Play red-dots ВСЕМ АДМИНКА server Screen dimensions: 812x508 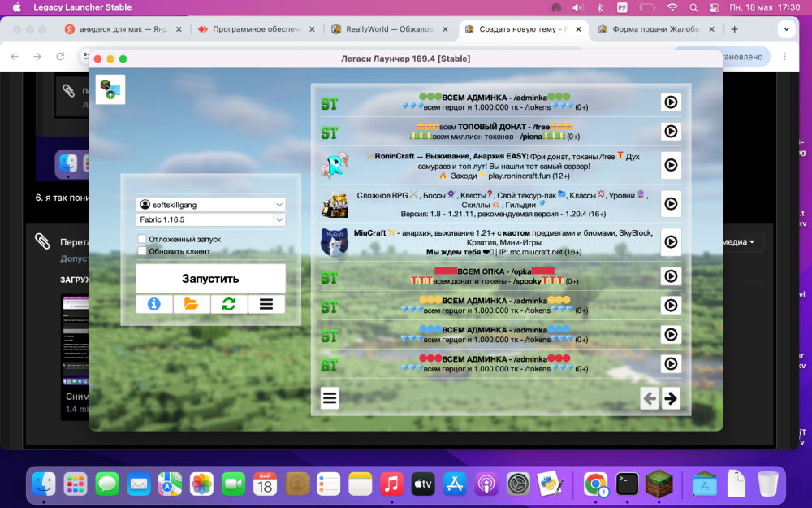(x=671, y=364)
